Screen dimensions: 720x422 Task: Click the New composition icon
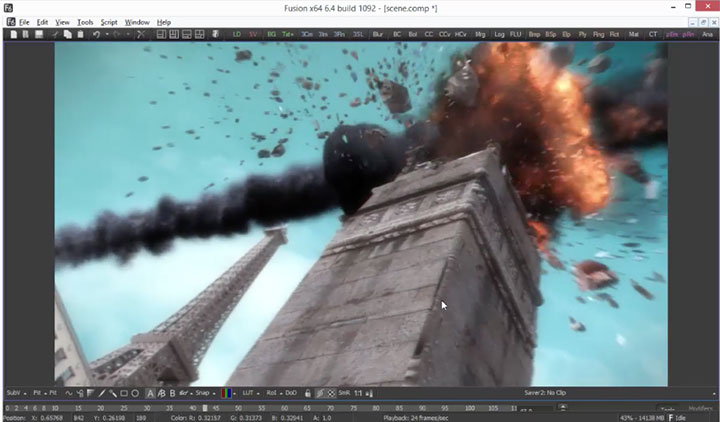pyautogui.click(x=13, y=34)
